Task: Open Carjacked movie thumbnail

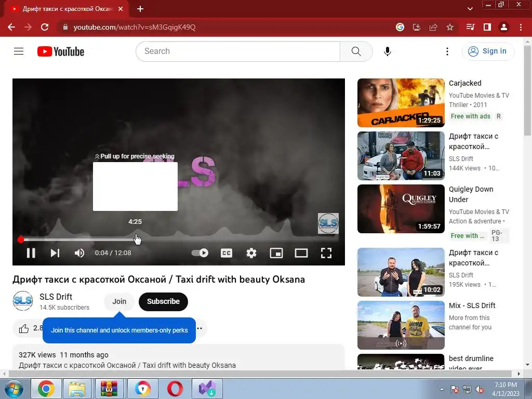Action: click(401, 103)
